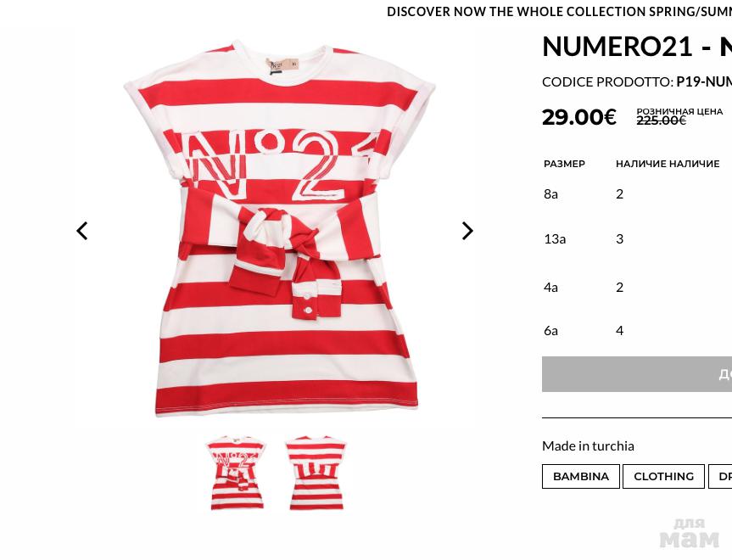Click the NUMERO21 product title
The width and height of the screenshot is (732, 560).
click(x=637, y=47)
